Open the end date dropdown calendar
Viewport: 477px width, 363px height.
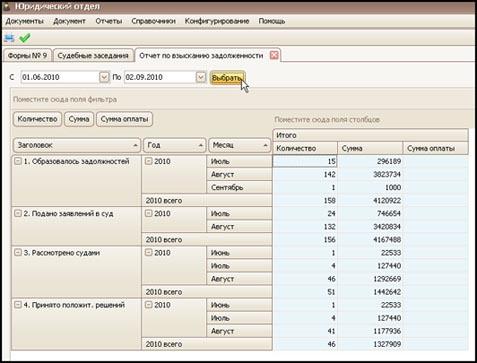pyautogui.click(x=201, y=77)
